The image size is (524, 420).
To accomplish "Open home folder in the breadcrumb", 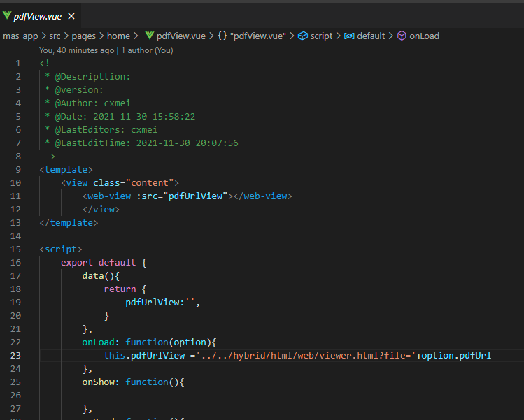I will (x=118, y=36).
